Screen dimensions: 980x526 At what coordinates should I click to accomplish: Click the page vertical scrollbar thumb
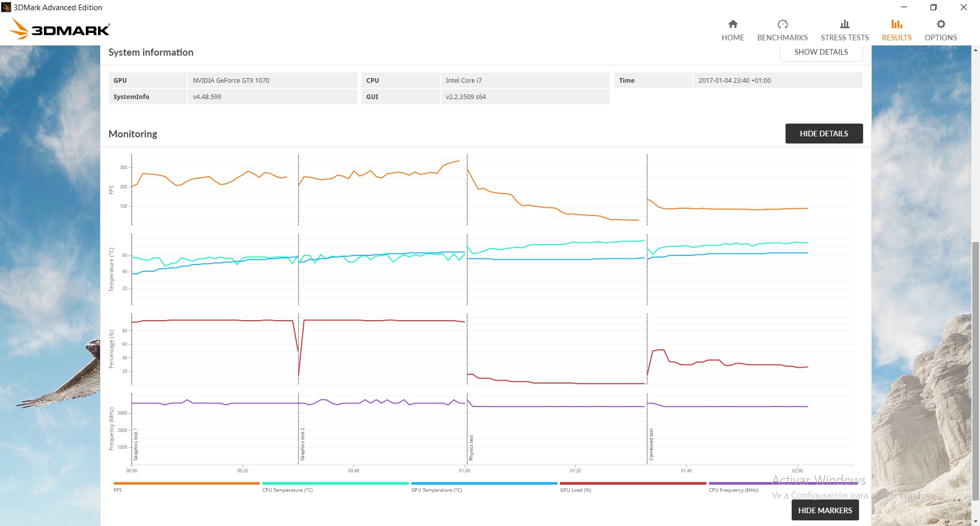975,370
